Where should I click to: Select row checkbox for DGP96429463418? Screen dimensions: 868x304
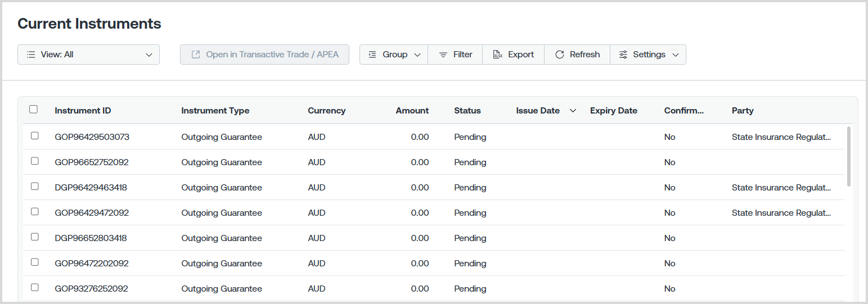tap(35, 186)
